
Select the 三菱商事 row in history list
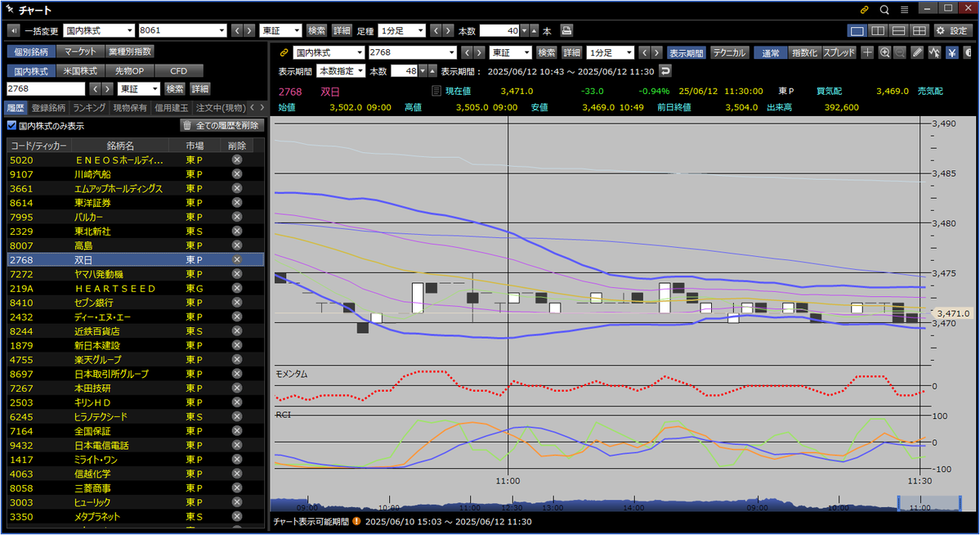(x=135, y=488)
